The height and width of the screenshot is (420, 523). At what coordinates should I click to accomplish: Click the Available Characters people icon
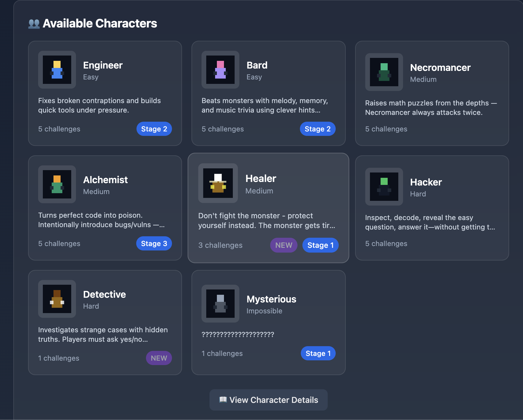tap(34, 24)
